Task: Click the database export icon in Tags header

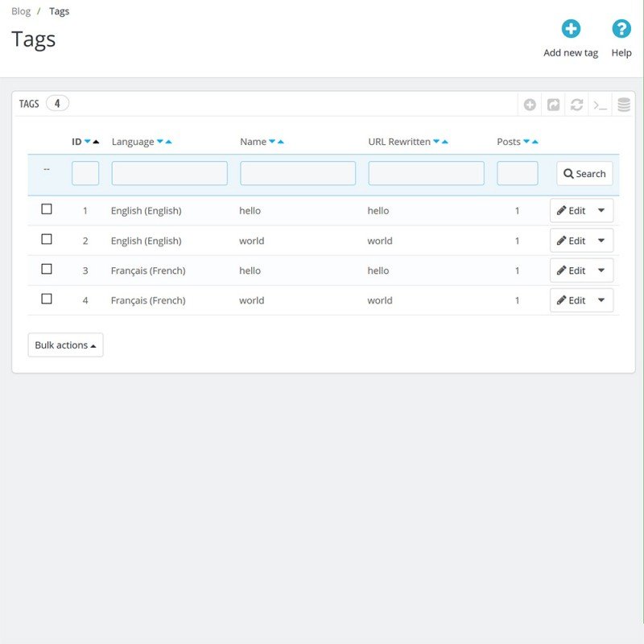Action: (623, 105)
